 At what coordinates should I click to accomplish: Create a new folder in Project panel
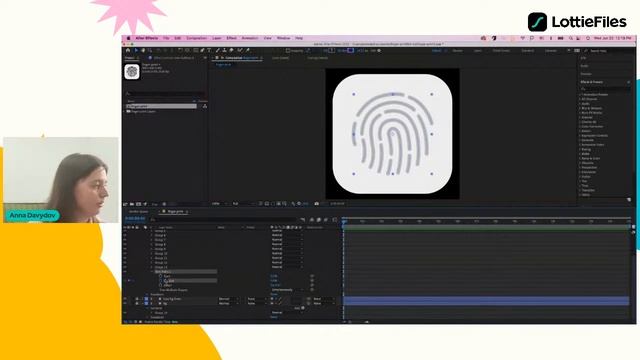[x=132, y=204]
